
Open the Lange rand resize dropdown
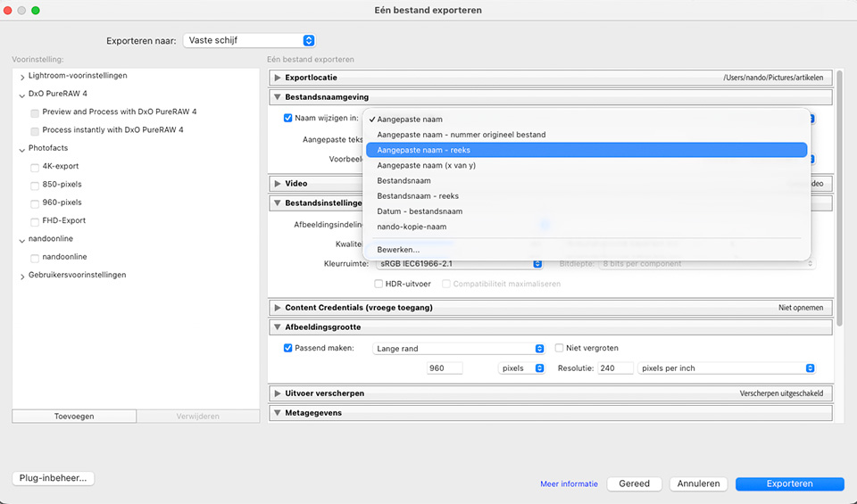[x=459, y=349]
